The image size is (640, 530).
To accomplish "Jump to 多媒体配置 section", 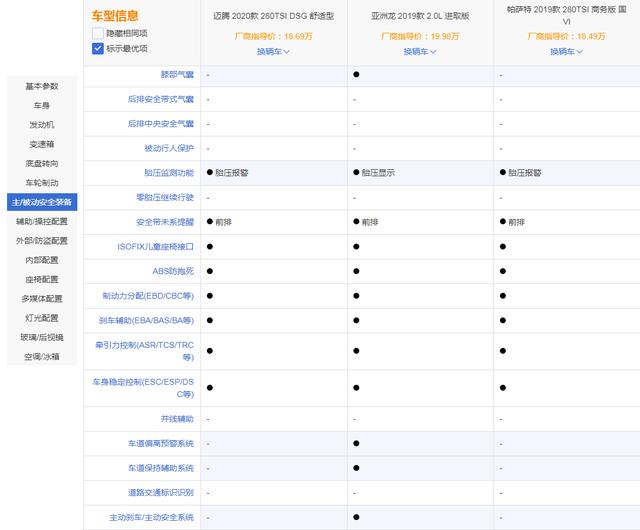I will pyautogui.click(x=42, y=298).
